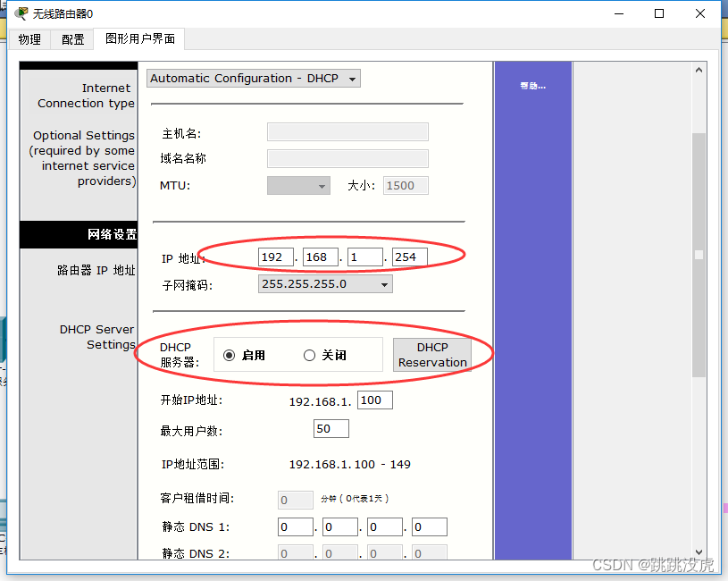Click the vertical scrollbar of the window
Screen dimensions: 728x581
coord(699,255)
